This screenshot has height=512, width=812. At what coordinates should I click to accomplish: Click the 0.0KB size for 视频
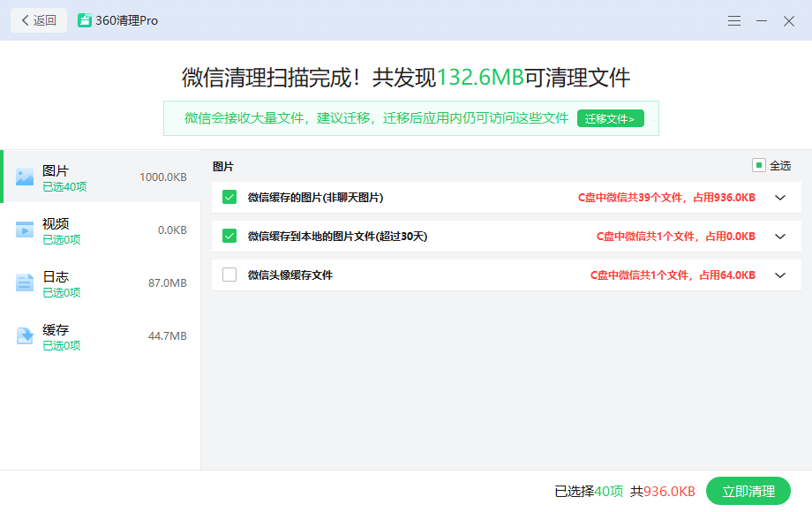(172, 230)
